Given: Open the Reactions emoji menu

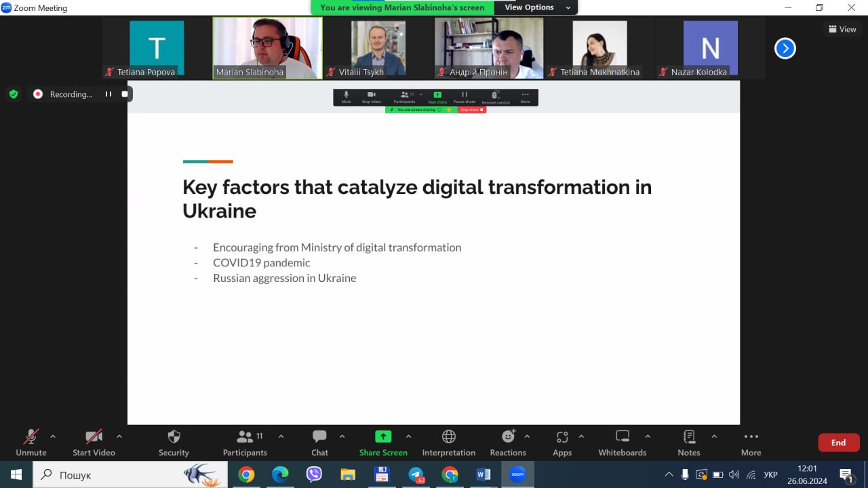Looking at the screenshot, I should (x=507, y=437).
